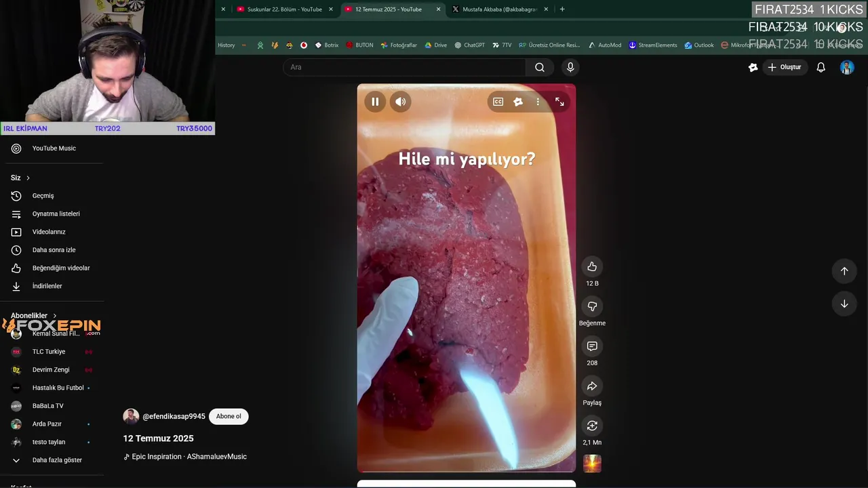This screenshot has width=868, height=488.
Task: Share the Short via Paylaş
Action: pos(592,386)
